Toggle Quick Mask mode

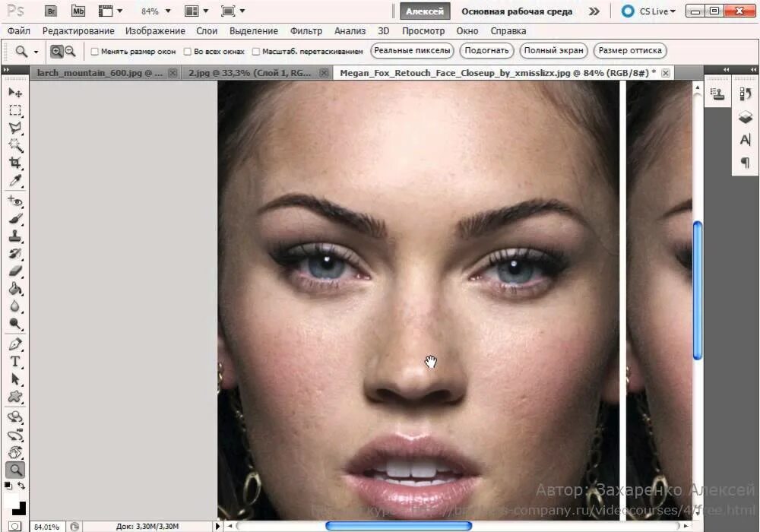(15, 526)
